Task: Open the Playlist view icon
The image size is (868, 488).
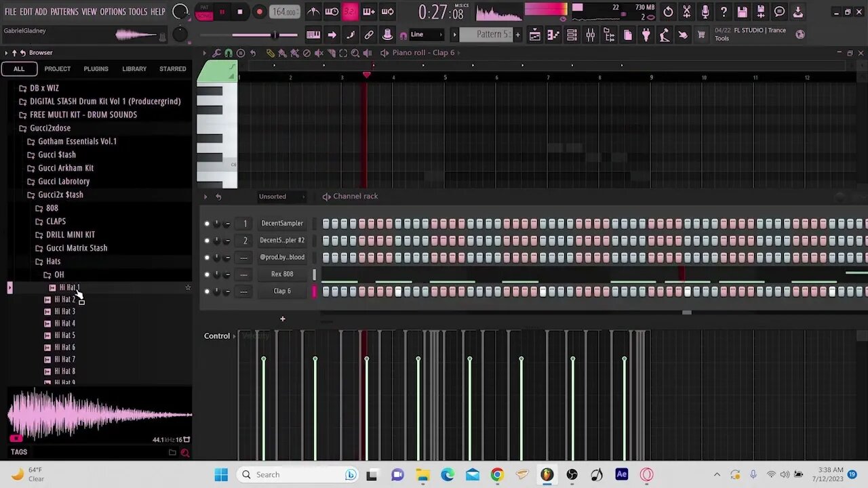Action: pyautogui.click(x=535, y=35)
